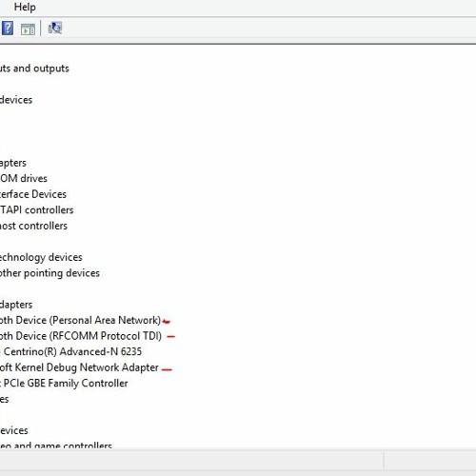Image resolution: width=476 pixels, height=476 pixels.
Task: Click the blue question mark Help icon
Action: click(x=7, y=29)
